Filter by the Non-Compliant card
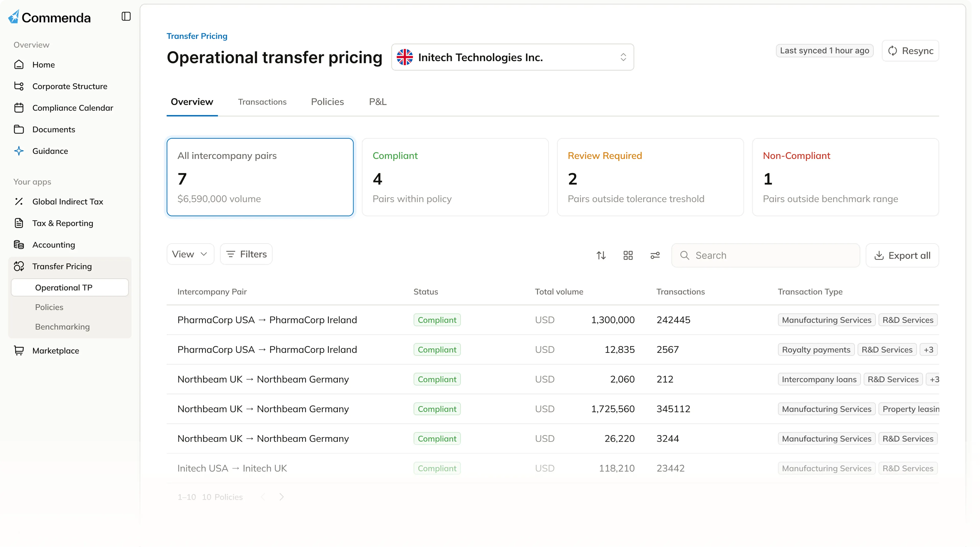Viewport: 980px width, 547px height. click(x=845, y=177)
